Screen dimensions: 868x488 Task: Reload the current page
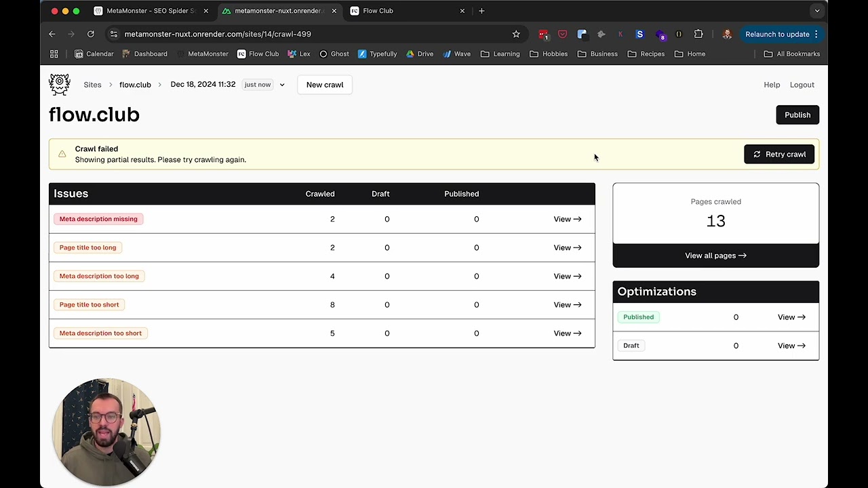90,34
